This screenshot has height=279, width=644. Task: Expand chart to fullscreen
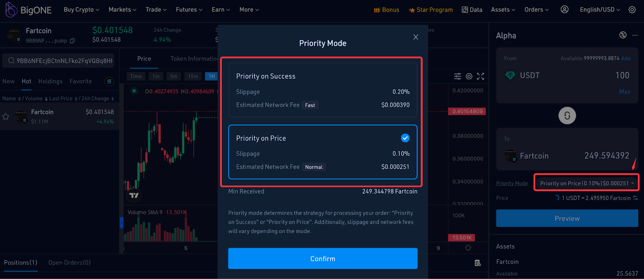pyautogui.click(x=481, y=76)
